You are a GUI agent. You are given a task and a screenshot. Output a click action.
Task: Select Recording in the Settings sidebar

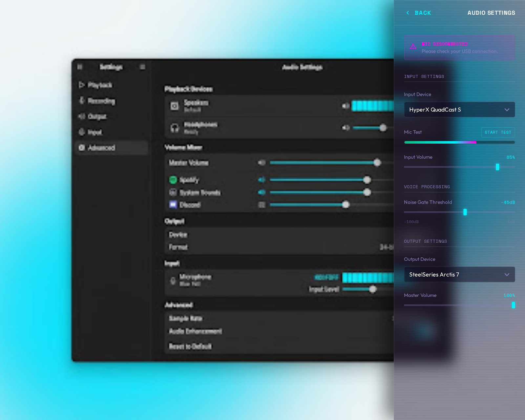(112, 101)
